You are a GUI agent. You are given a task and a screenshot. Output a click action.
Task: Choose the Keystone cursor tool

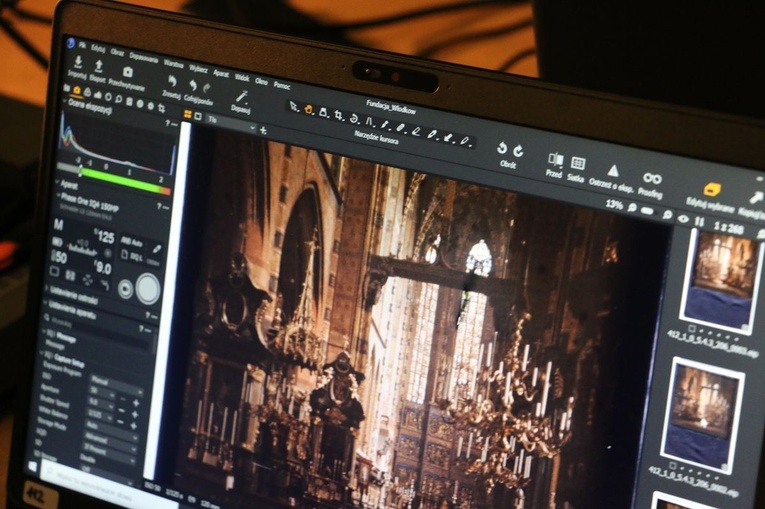tap(369, 122)
